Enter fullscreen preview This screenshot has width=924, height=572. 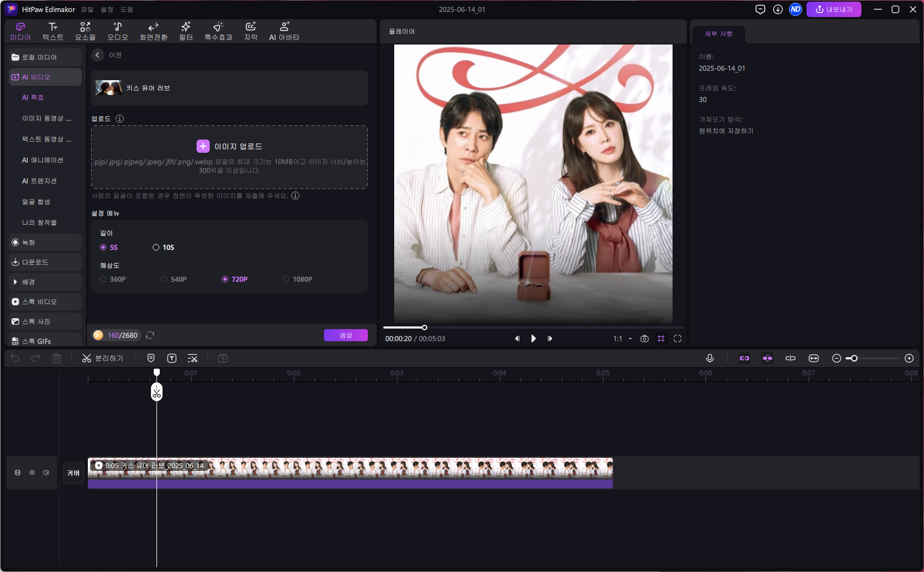(x=677, y=338)
